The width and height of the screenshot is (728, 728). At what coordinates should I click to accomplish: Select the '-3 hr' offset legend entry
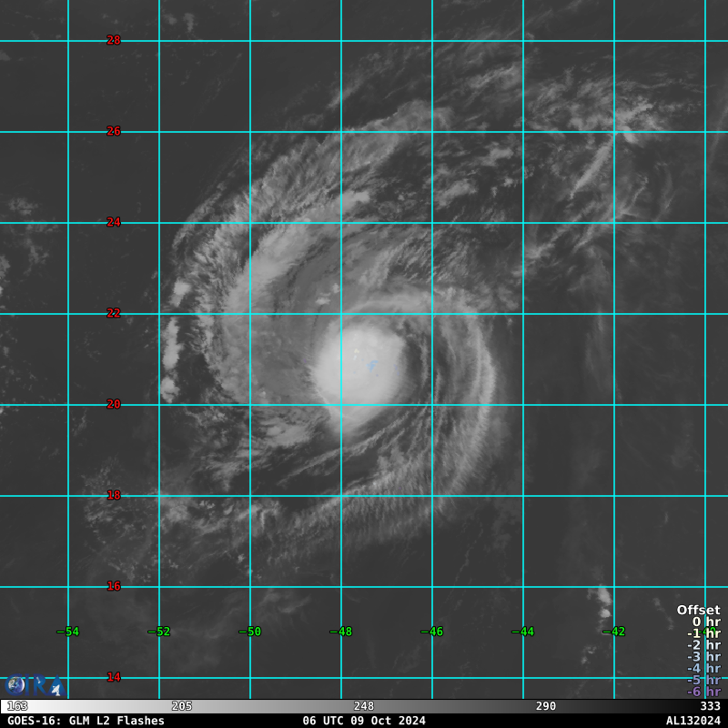click(x=703, y=657)
